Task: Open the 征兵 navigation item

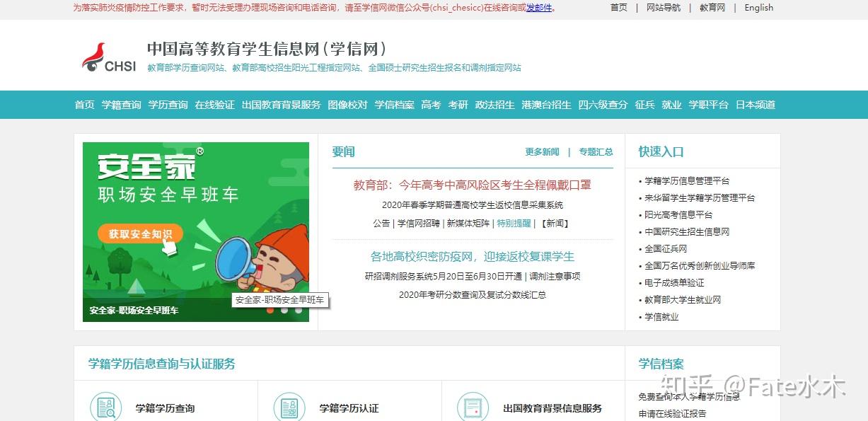Action: click(x=644, y=105)
